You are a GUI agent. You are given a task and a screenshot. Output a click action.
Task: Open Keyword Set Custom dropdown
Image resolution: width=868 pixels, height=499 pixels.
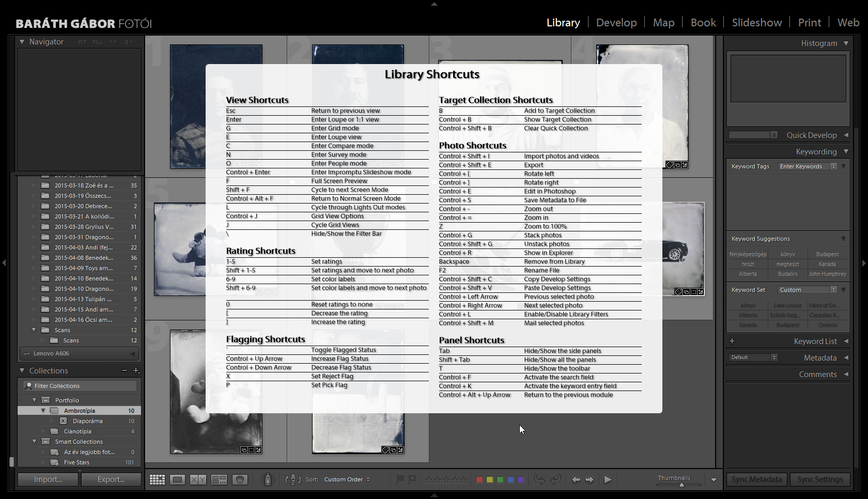808,290
